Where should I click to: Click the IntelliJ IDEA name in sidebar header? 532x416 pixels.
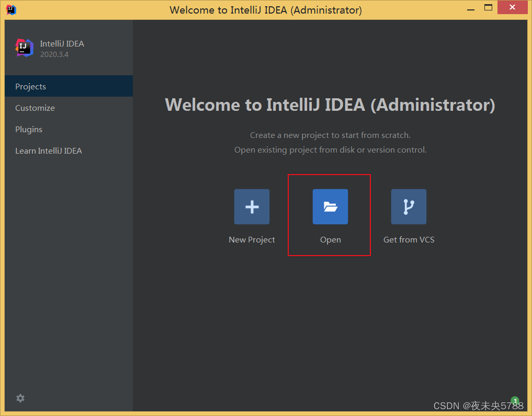tap(62, 44)
